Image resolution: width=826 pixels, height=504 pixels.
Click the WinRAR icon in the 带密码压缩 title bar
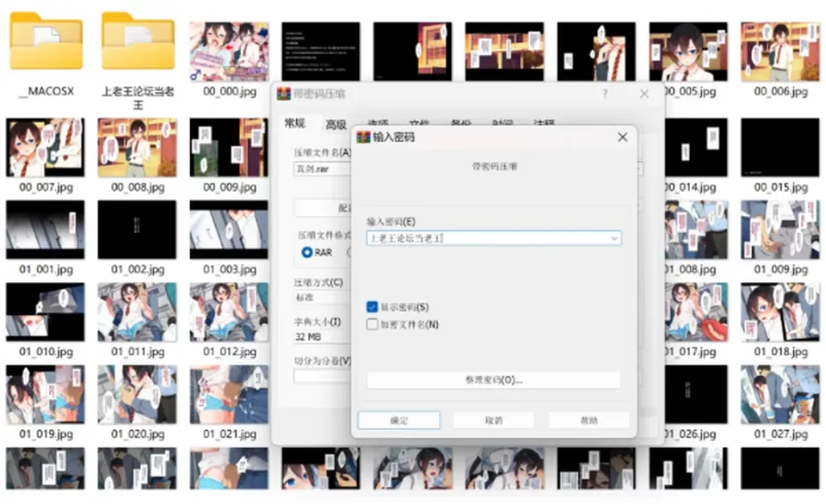click(x=284, y=94)
